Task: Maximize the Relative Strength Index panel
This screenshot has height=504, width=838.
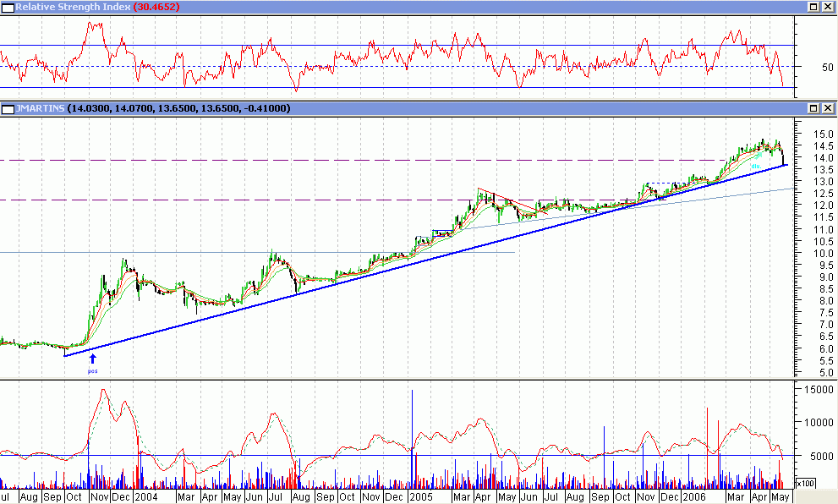Action: (x=814, y=7)
